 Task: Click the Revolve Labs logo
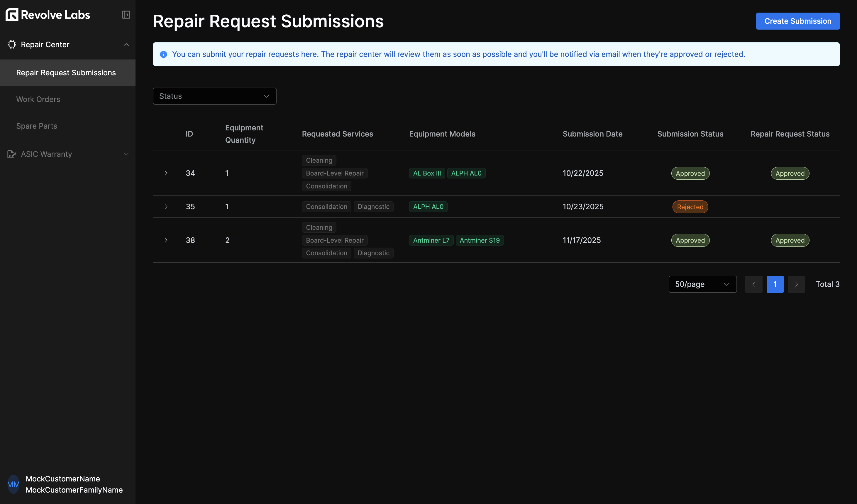point(47,14)
